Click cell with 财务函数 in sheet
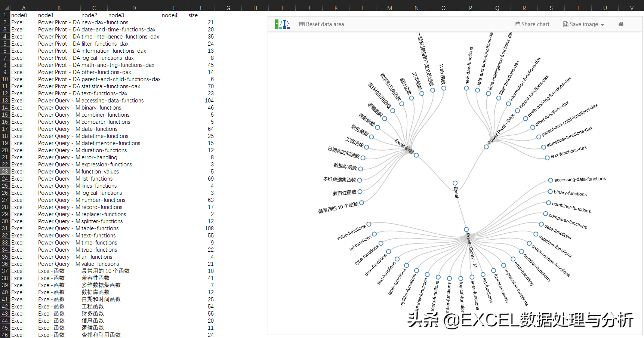Image resolution: width=644 pixels, height=338 pixels. tap(93, 314)
